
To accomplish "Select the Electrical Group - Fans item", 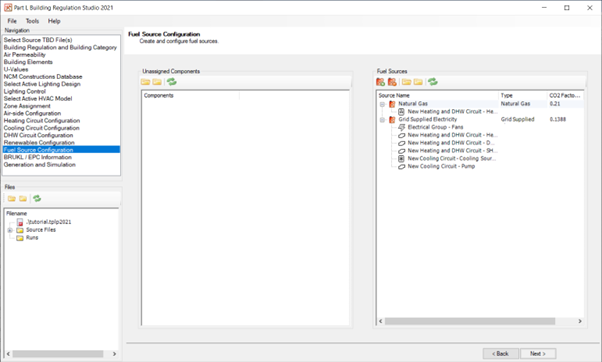I will pyautogui.click(x=435, y=127).
